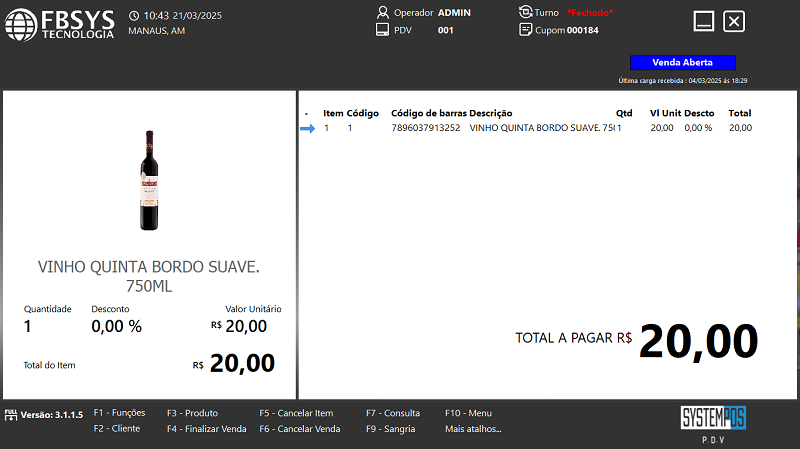Close the PDV with X button

pos(734,21)
